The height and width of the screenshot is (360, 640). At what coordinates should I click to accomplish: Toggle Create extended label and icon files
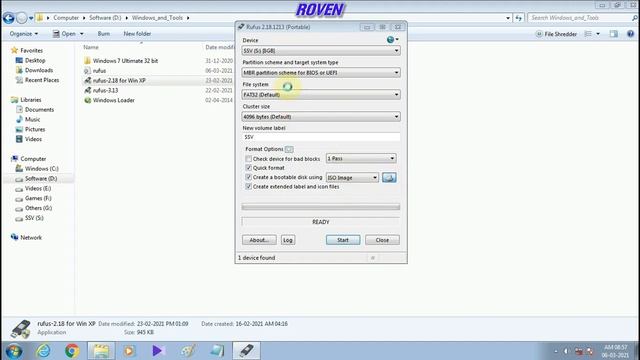(x=249, y=187)
